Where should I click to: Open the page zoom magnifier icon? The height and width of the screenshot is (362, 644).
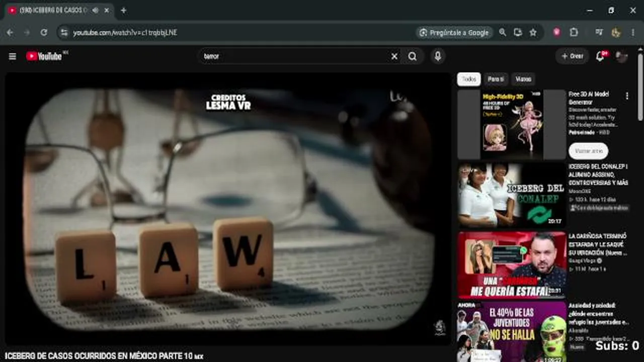[502, 32]
